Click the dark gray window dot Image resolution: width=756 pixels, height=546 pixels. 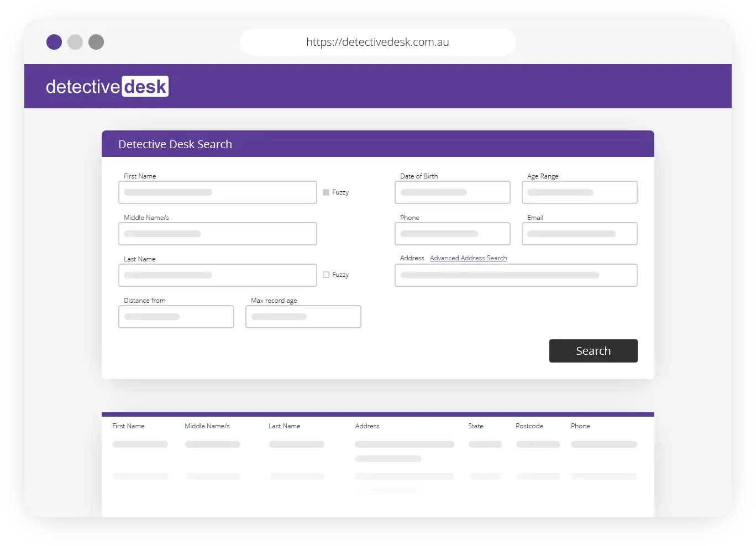point(96,42)
